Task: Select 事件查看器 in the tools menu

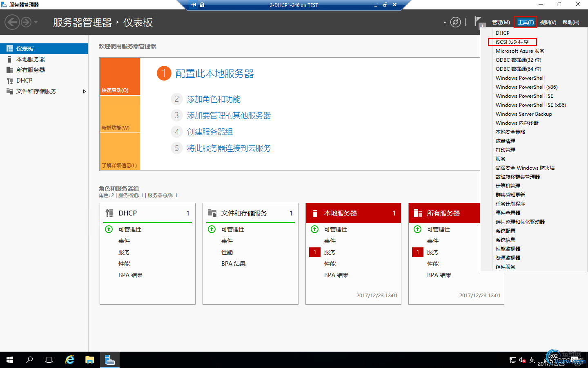Action: pyautogui.click(x=508, y=213)
